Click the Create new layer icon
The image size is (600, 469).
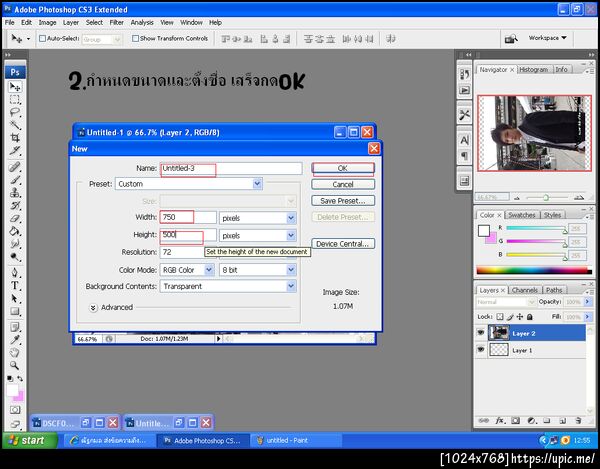pyautogui.click(x=562, y=420)
